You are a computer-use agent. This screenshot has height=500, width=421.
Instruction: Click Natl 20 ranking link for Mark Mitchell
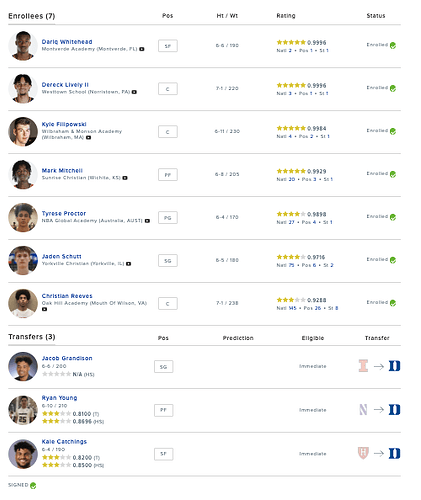pos(286,179)
